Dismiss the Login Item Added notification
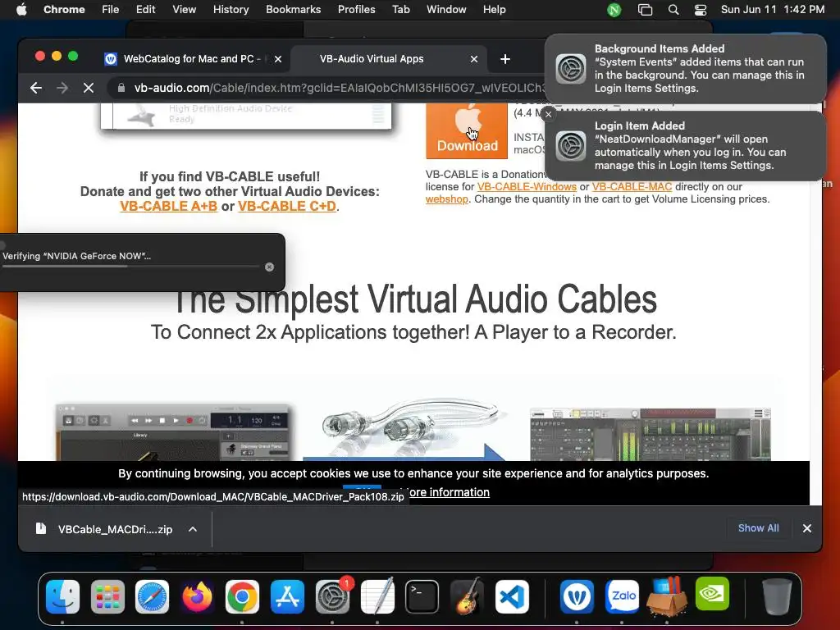This screenshot has height=630, width=840. [548, 114]
